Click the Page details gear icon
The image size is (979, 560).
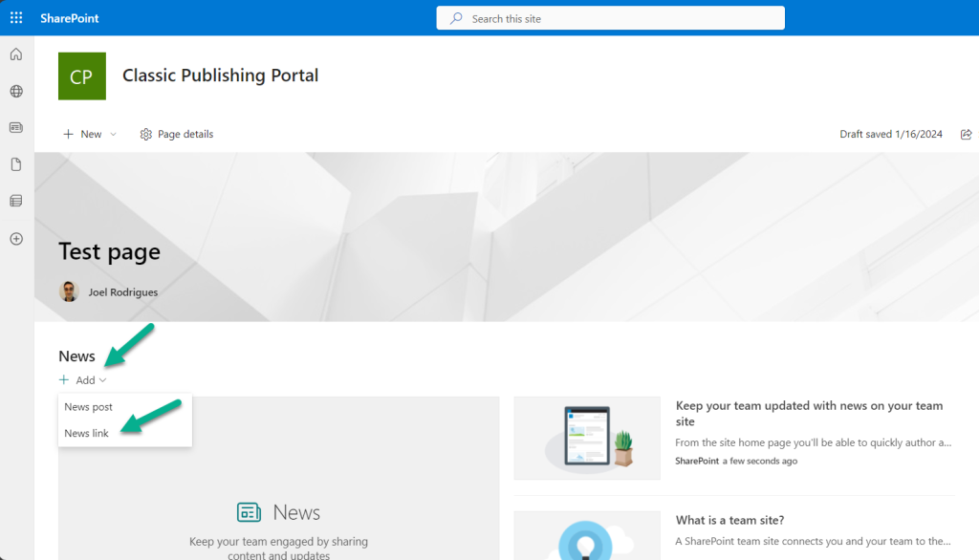click(x=146, y=134)
